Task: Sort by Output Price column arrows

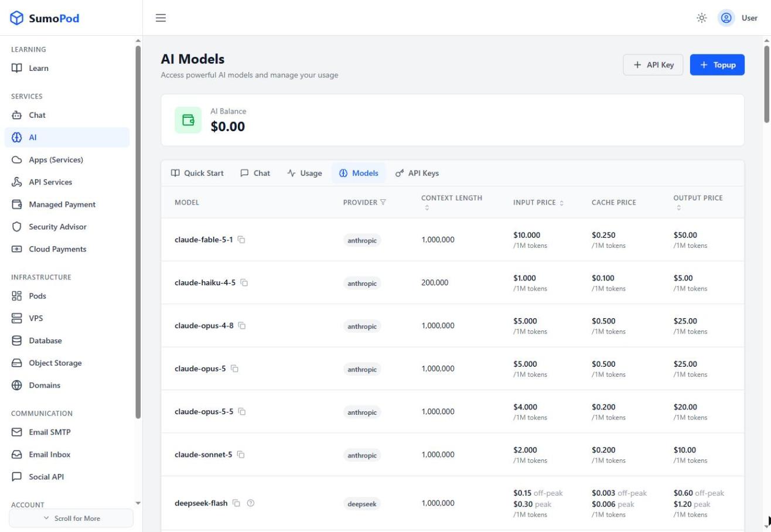Action: [678, 208]
